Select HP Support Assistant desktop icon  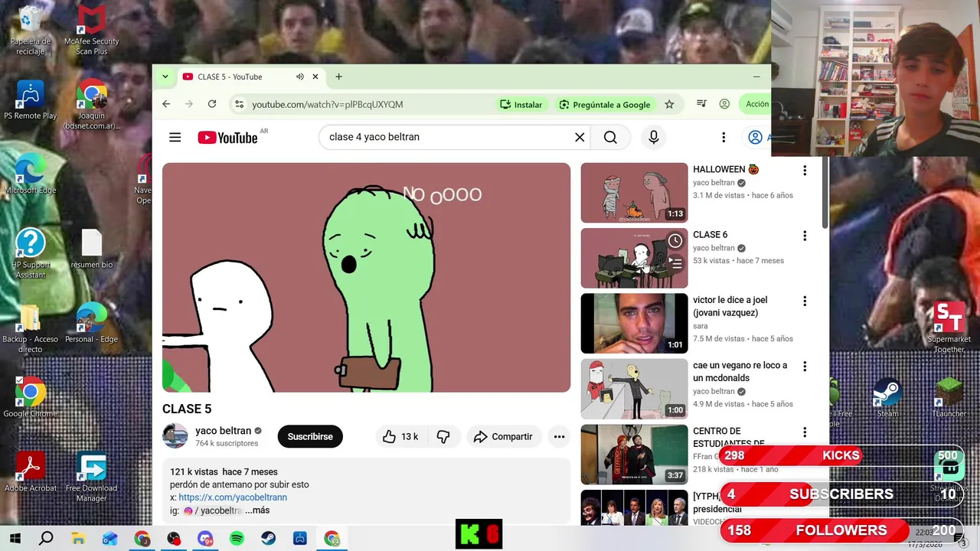31,253
